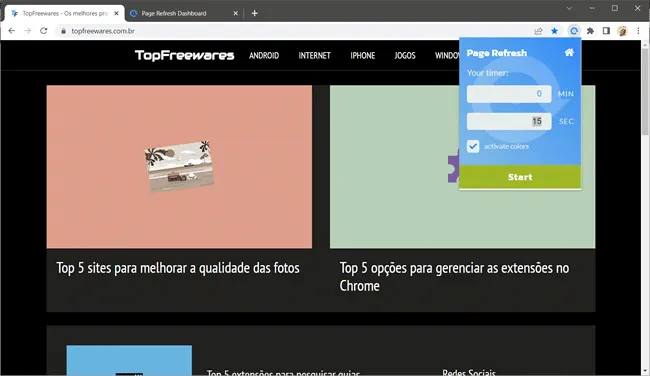Open article about improving photo quality
Image resolution: width=650 pixels, height=376 pixels.
[178, 268]
